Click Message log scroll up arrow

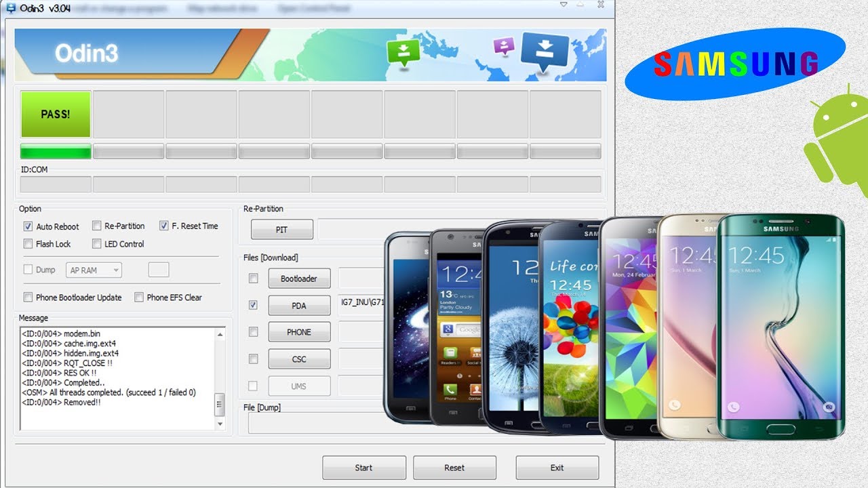[220, 334]
